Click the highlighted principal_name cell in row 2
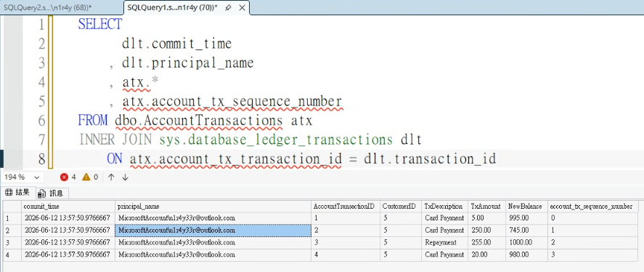Image resolution: width=644 pixels, height=272 pixels. pyautogui.click(x=213, y=231)
